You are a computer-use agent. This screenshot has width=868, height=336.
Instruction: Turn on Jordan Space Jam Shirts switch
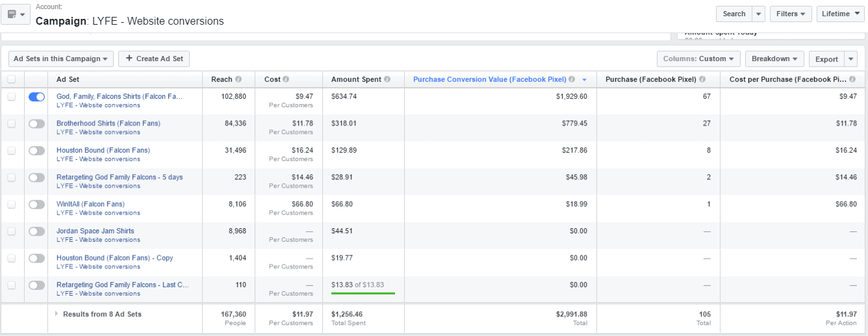pos(37,231)
